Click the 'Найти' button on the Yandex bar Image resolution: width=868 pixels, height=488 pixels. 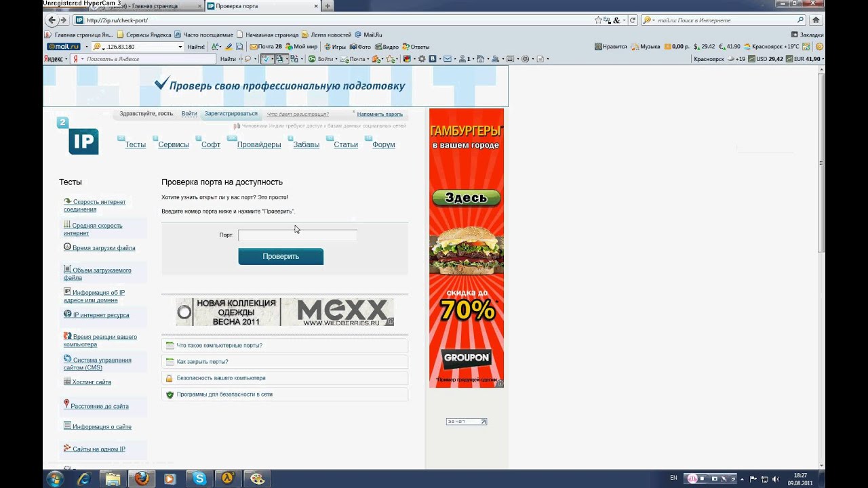[x=228, y=59]
